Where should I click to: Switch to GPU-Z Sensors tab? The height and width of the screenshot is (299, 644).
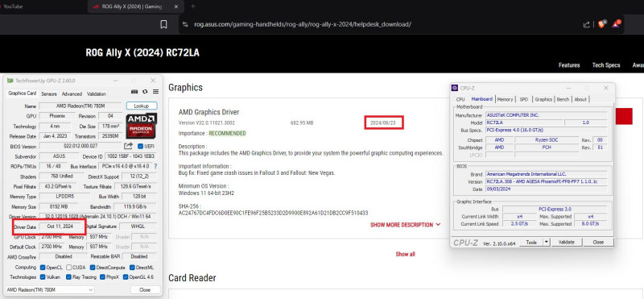coord(49,93)
